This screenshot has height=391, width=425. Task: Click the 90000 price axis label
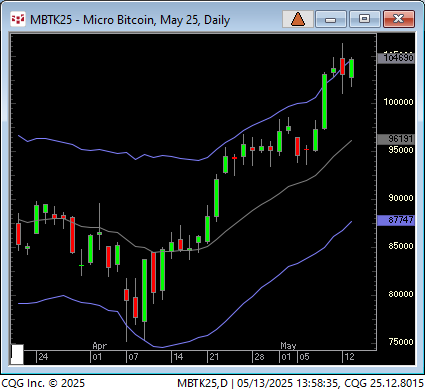(x=401, y=198)
